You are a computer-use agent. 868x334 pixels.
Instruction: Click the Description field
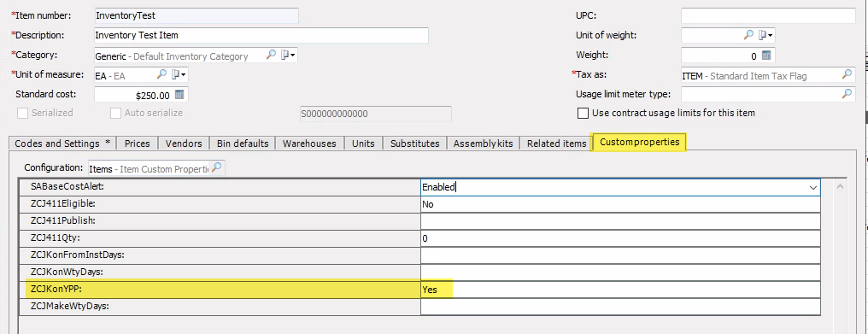tap(261, 35)
